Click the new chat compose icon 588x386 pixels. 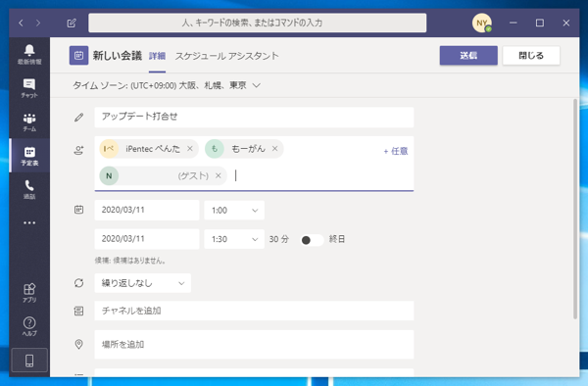72,23
